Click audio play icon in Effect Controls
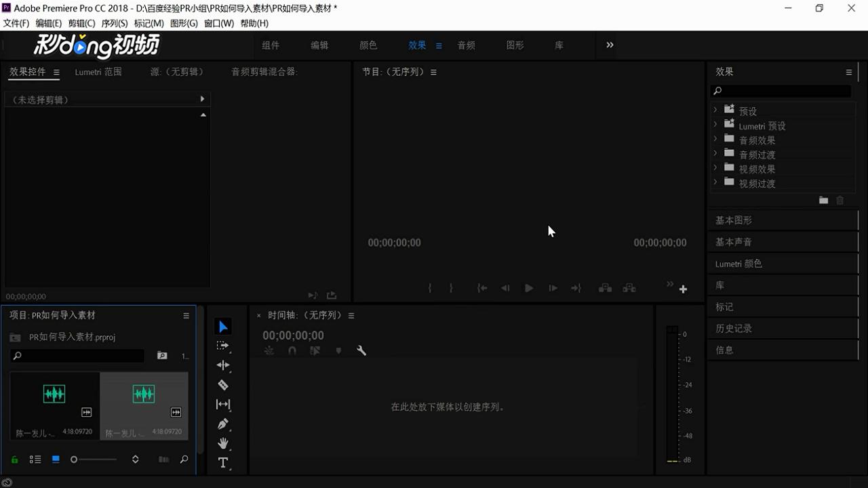This screenshot has height=488, width=868. [313, 296]
